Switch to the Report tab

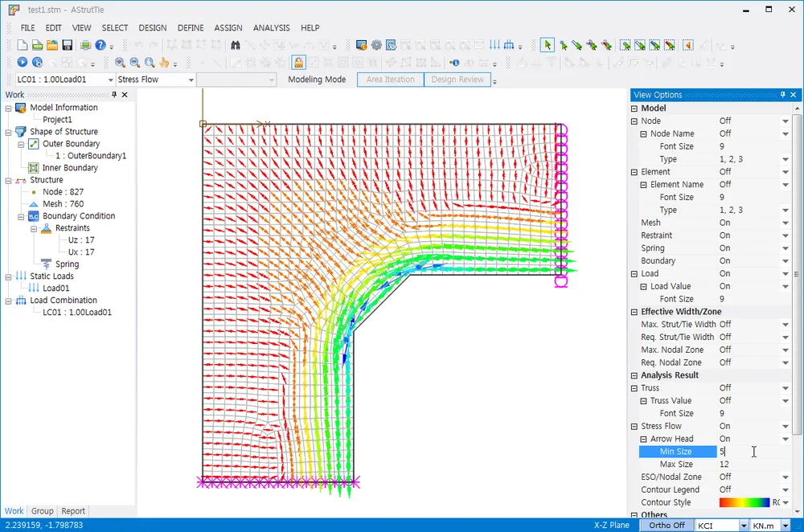(x=73, y=511)
